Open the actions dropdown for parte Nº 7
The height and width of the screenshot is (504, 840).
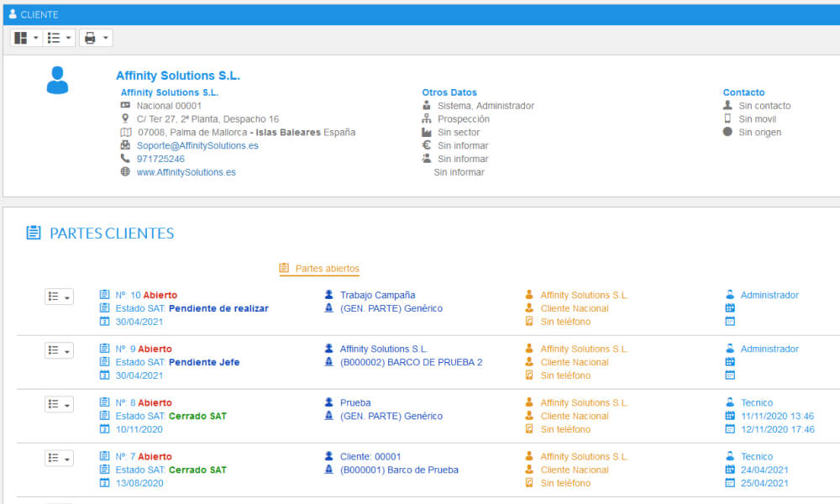pos(59,459)
